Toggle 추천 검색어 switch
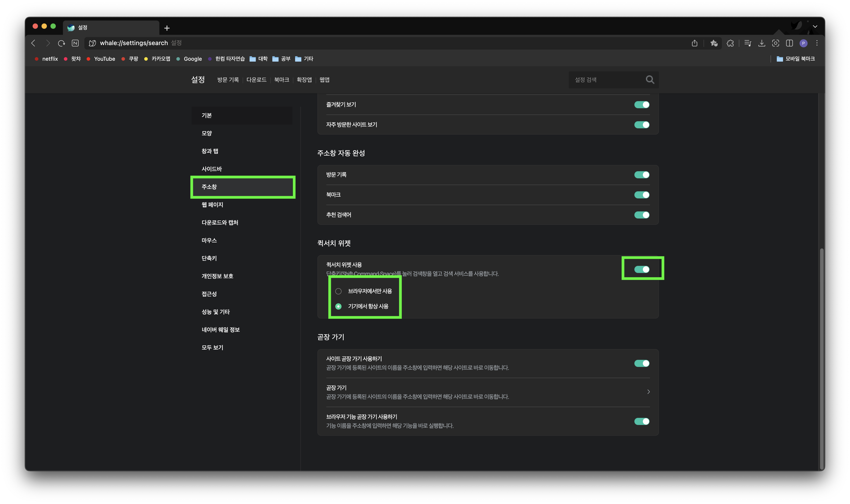Viewport: 850px width, 504px height. click(642, 215)
